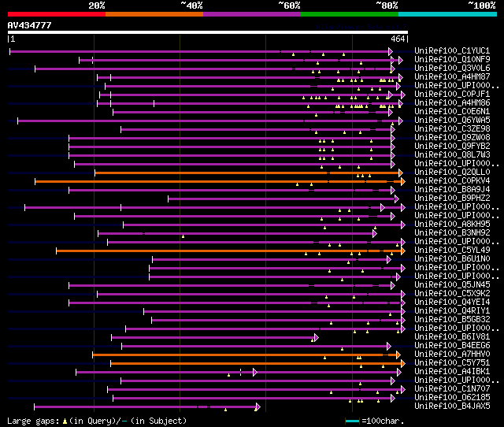Viewport: 504px width, 427px height.
Task: Pick the UniRef100_B4JAX5 hit name
Action: (x=452, y=407)
